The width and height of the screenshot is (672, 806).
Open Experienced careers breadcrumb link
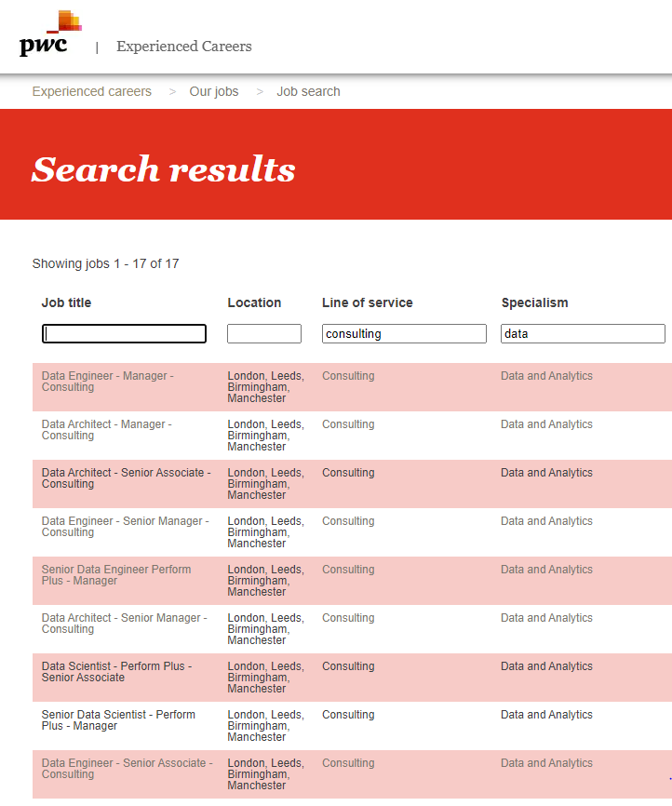point(91,91)
